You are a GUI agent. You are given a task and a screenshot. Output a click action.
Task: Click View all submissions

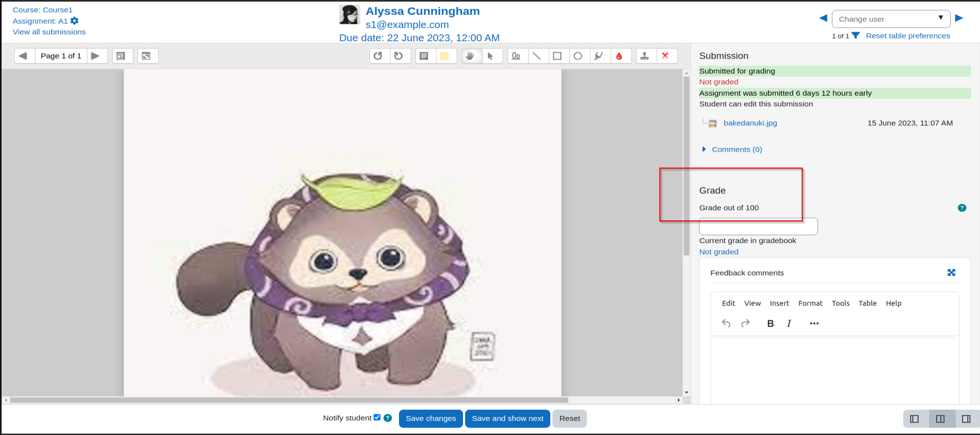49,32
